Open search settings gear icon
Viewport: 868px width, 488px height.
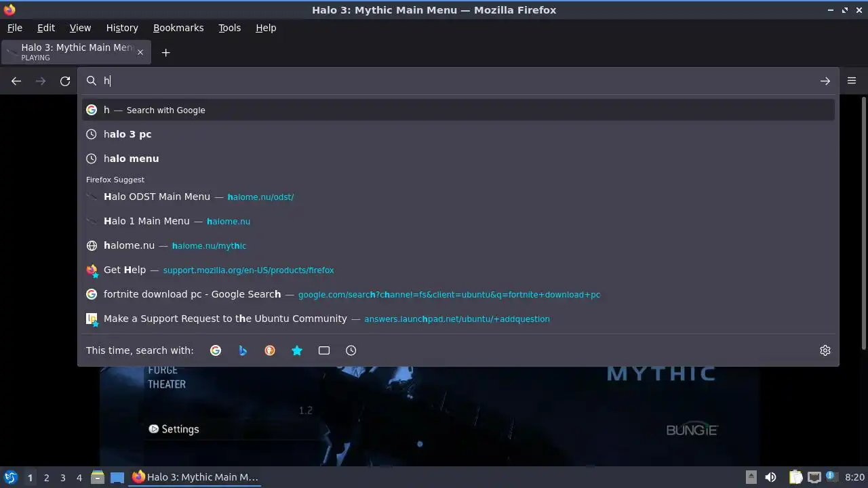(825, 350)
